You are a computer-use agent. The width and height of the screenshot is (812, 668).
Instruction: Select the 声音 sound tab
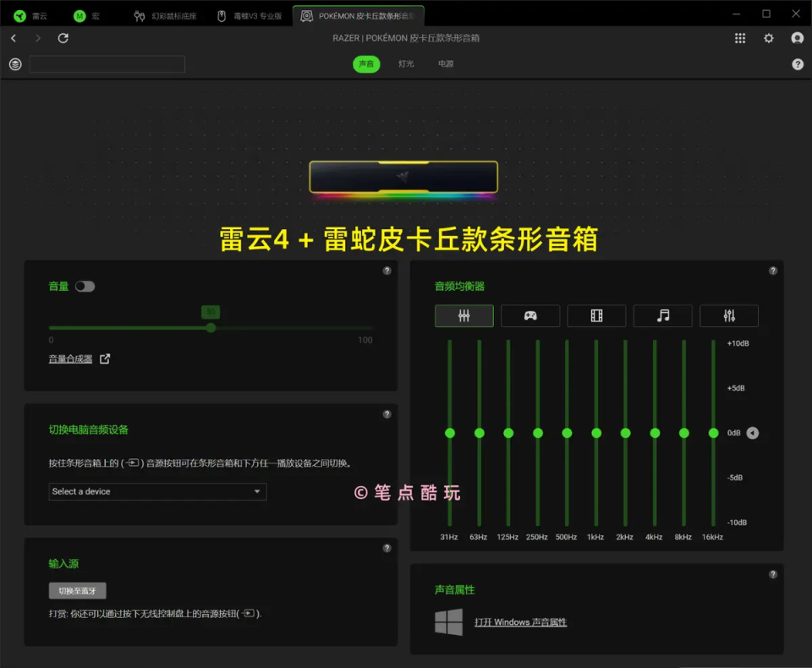[x=366, y=63]
